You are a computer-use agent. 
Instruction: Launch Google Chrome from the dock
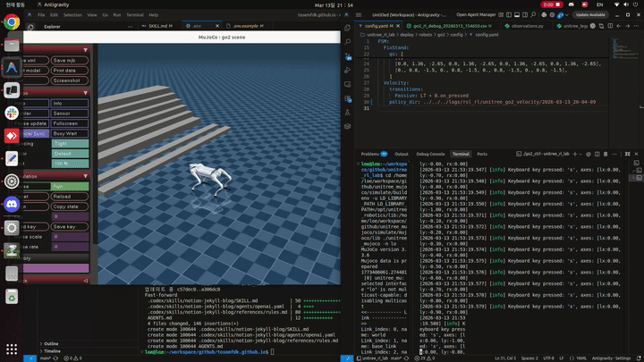pyautogui.click(x=12, y=21)
